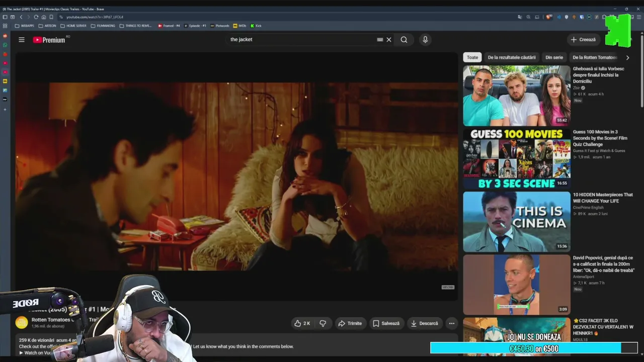Add a sidebar item with the plus
The width and height of the screenshot is (644, 362).
[x=5, y=109]
